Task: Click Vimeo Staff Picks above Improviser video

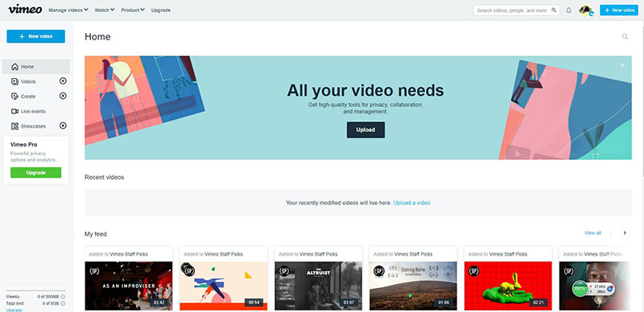Action: click(x=129, y=254)
